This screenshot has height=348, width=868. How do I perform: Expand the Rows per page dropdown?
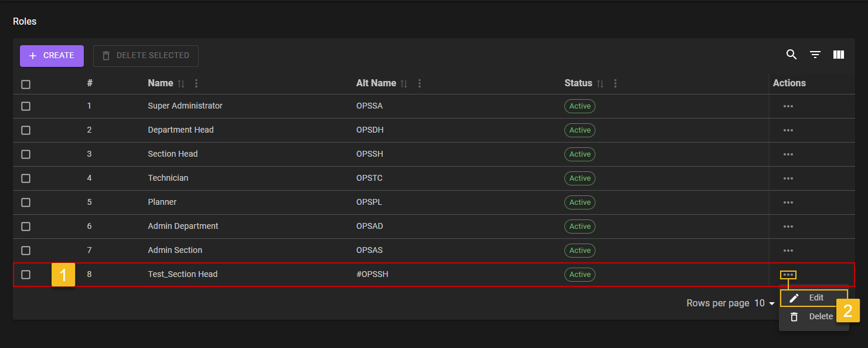pyautogui.click(x=764, y=303)
